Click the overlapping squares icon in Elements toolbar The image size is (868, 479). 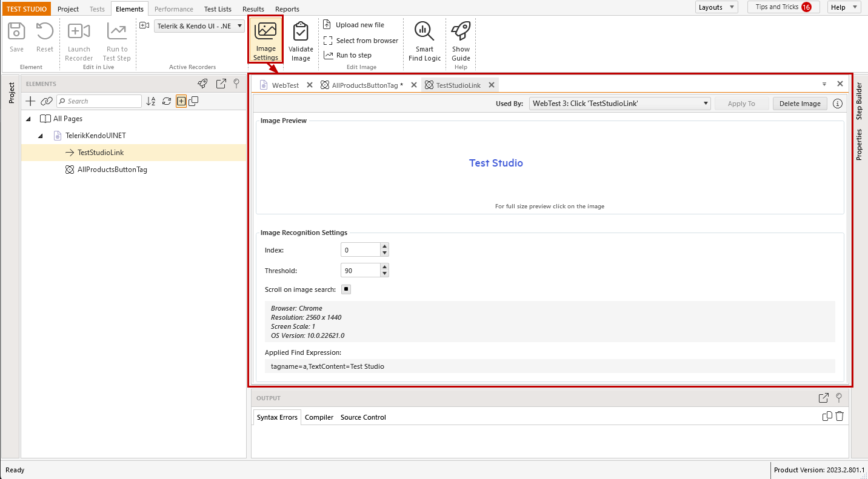pos(193,101)
